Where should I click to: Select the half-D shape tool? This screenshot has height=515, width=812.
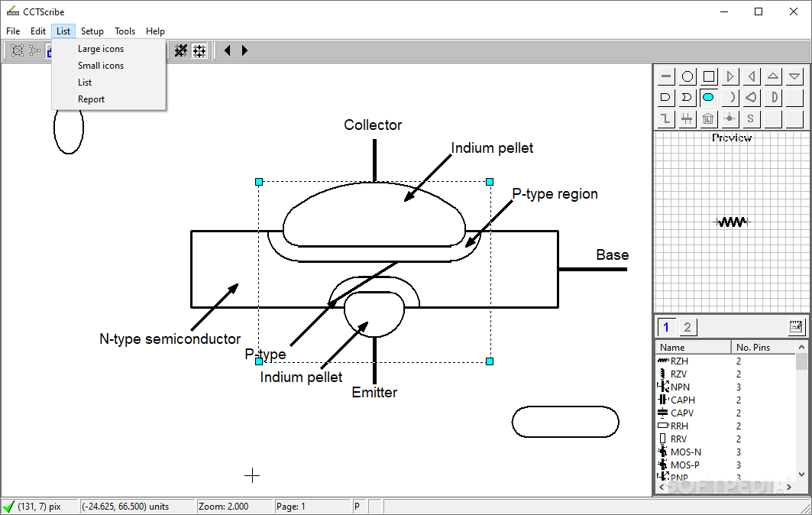tap(772, 97)
